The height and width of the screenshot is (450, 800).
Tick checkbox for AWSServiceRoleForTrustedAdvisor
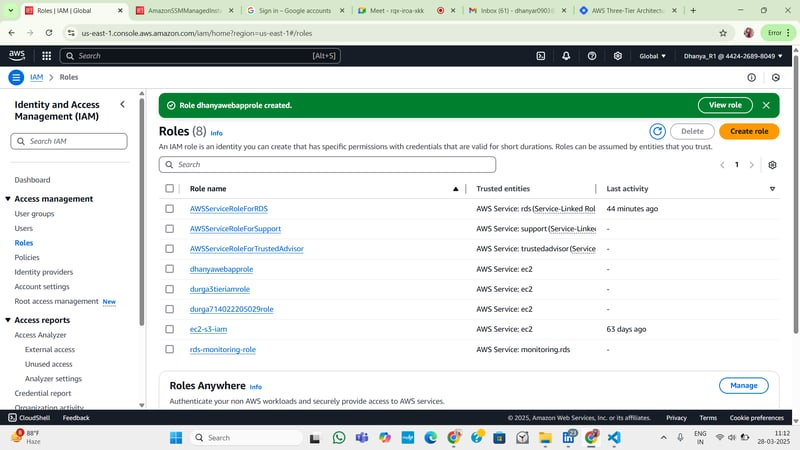point(169,249)
